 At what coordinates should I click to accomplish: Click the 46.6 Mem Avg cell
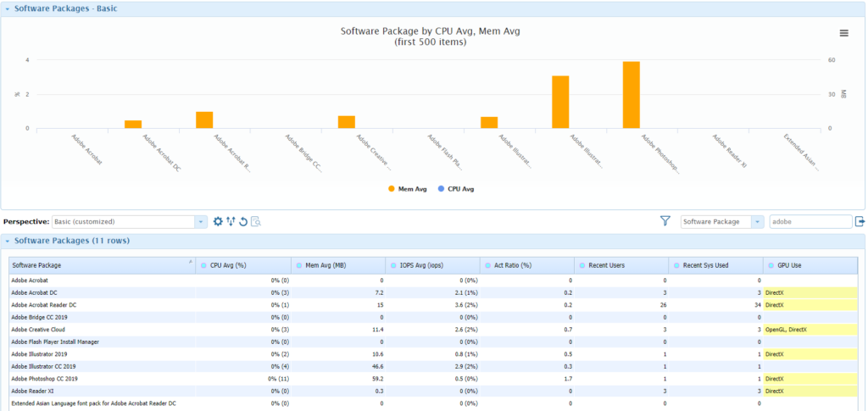[x=338, y=366]
